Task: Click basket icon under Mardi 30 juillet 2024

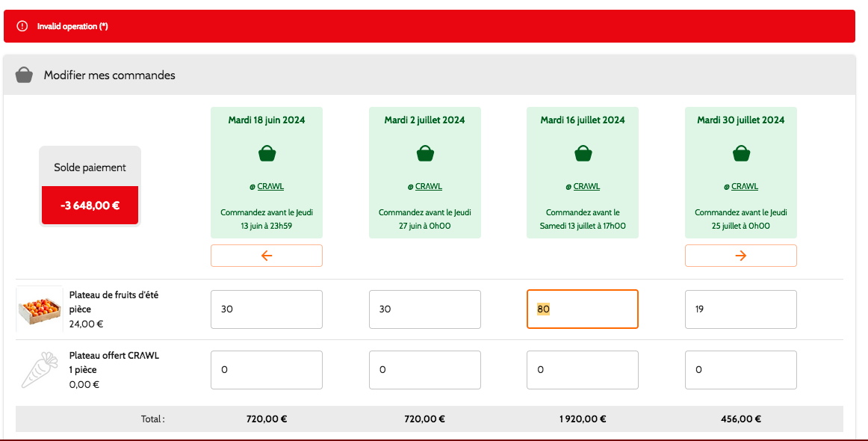Action: [741, 153]
